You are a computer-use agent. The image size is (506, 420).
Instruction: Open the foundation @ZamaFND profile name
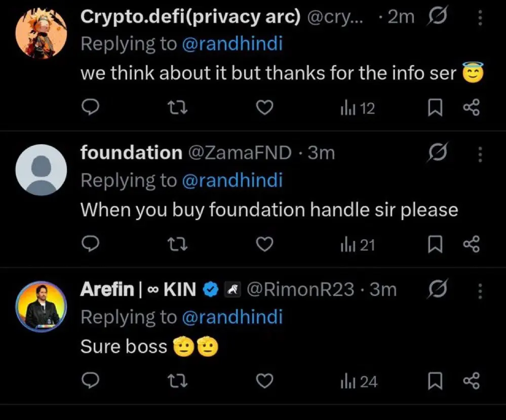[x=131, y=152]
